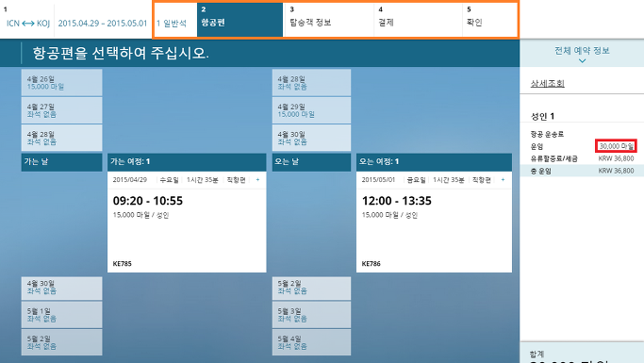This screenshot has width=644, height=363.
Task: Click 수요일 on the outbound card
Action: coord(169,180)
